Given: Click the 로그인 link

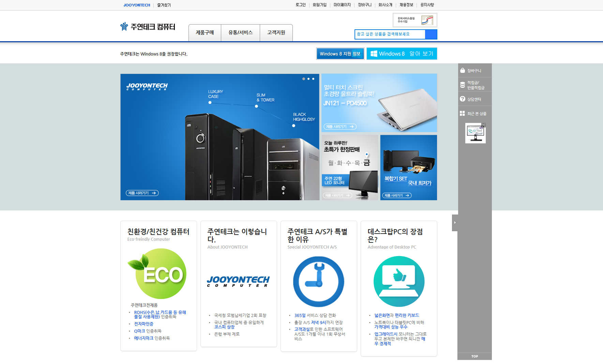Looking at the screenshot, I should (301, 5).
